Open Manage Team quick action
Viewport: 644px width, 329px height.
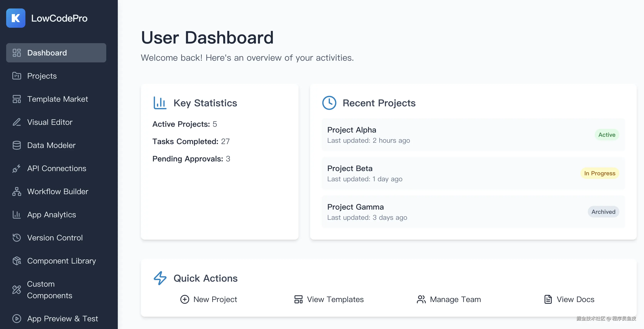tap(449, 299)
